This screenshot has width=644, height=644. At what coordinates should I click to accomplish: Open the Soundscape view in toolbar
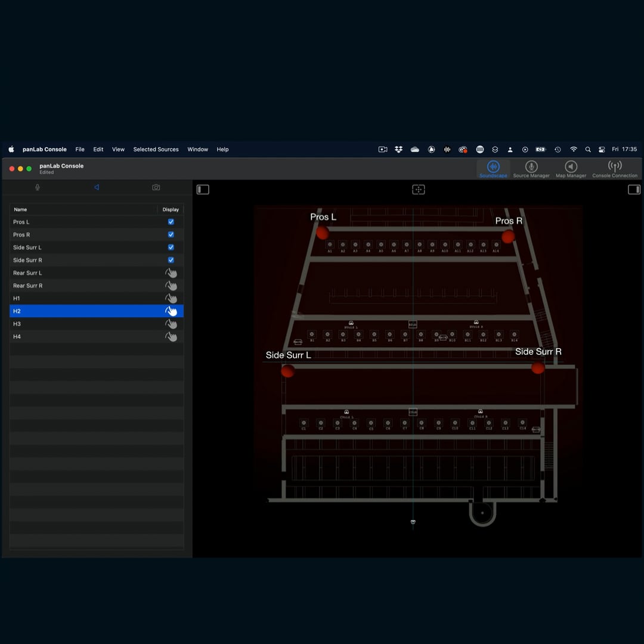493,169
